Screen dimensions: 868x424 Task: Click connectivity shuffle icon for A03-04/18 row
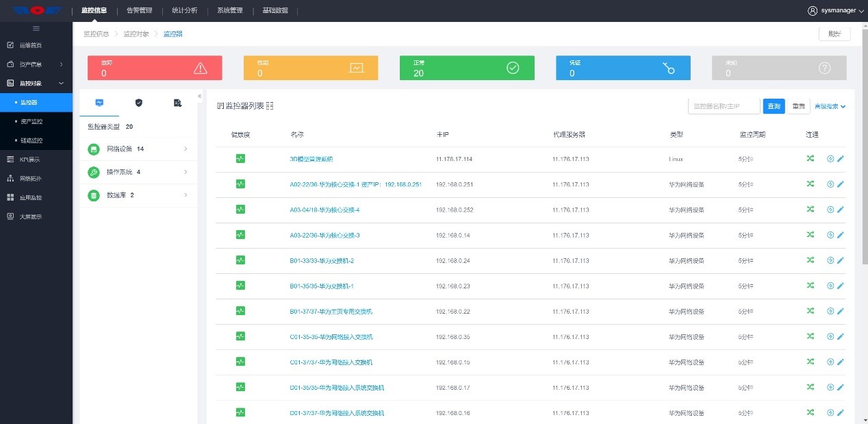pos(810,209)
